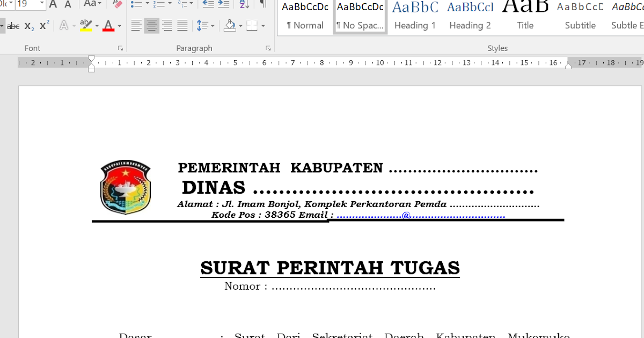Apply yellow text highlight color

click(86, 25)
